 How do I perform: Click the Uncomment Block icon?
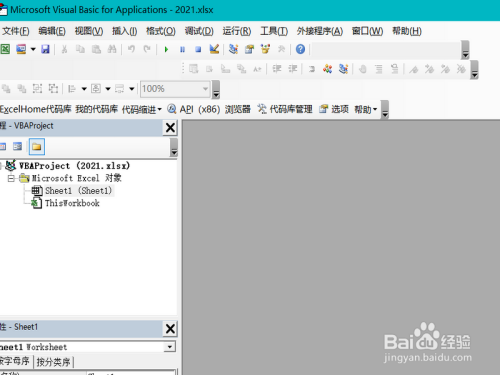pos(395,69)
